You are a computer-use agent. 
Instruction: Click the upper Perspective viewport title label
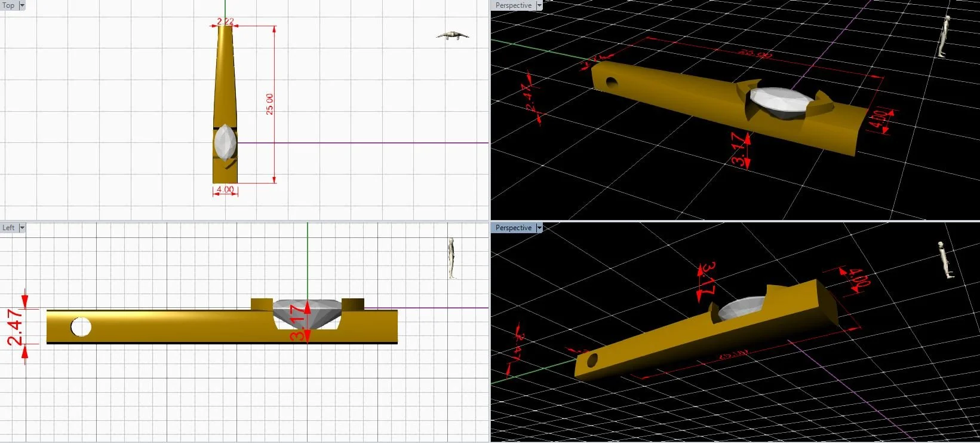point(514,5)
